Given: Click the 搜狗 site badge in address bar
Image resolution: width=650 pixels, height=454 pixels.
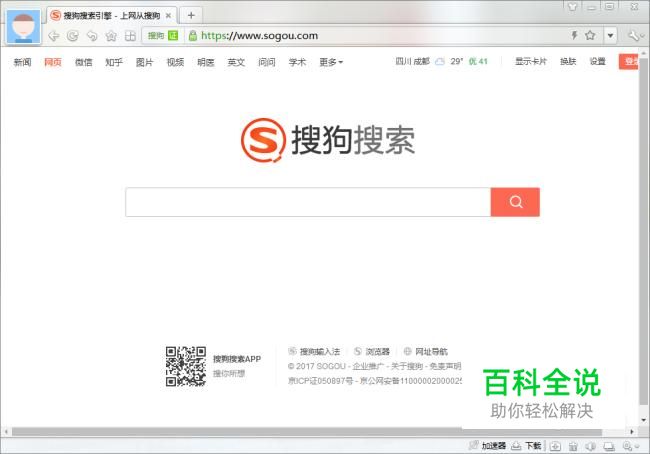Looking at the screenshot, I should point(163,36).
